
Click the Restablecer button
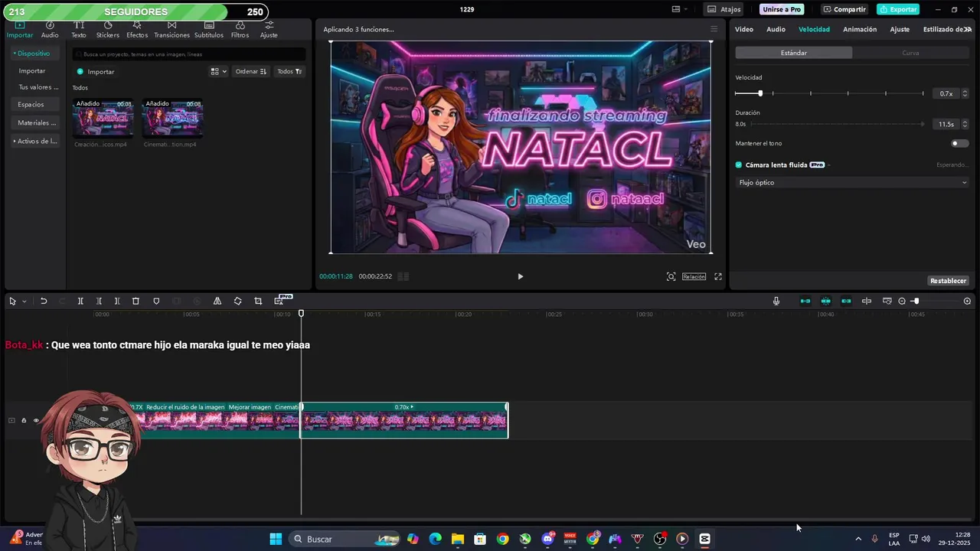click(949, 281)
